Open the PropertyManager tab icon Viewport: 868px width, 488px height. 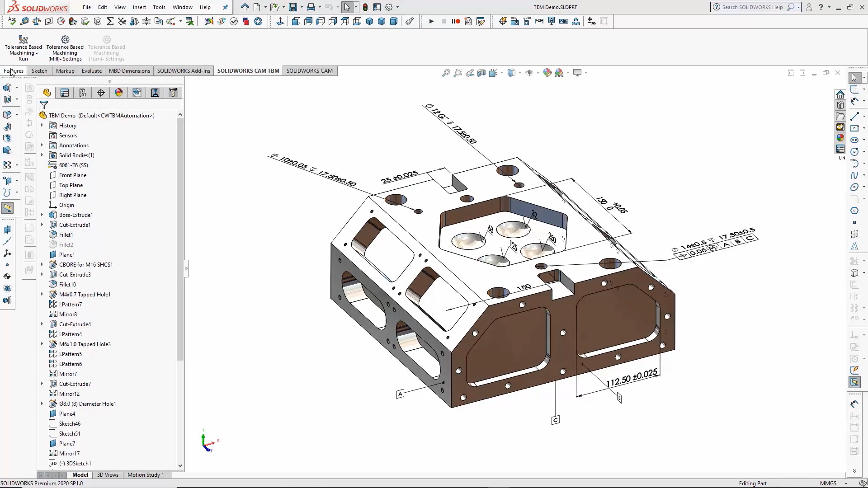(65, 93)
